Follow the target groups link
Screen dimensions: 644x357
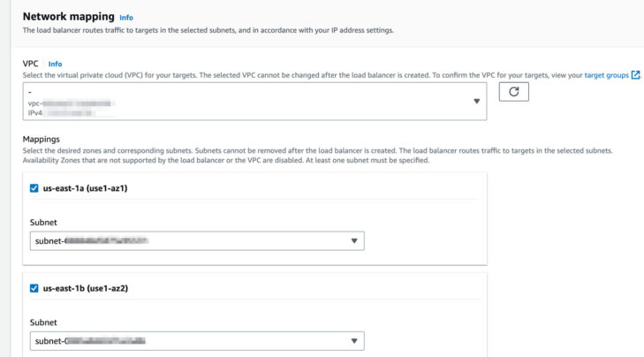point(606,76)
